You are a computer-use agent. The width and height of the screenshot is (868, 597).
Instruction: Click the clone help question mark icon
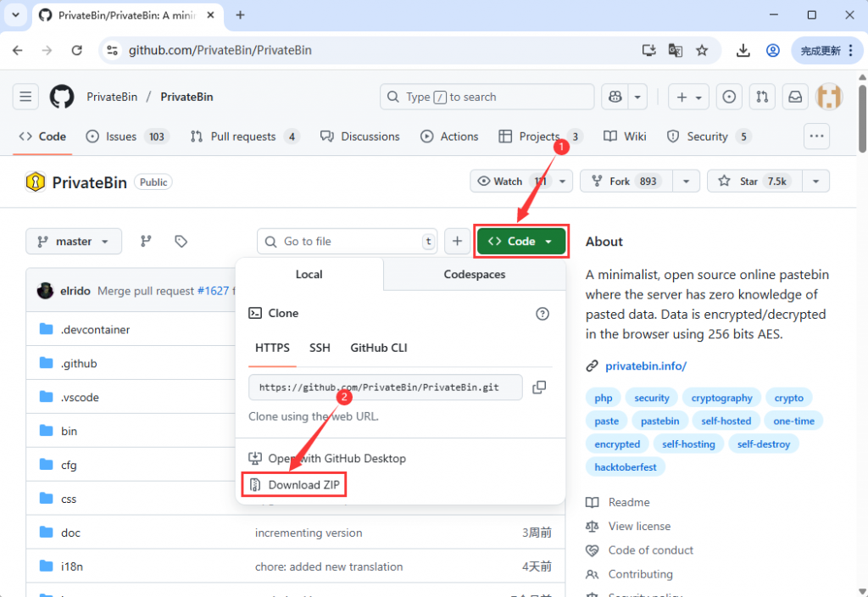(x=542, y=314)
